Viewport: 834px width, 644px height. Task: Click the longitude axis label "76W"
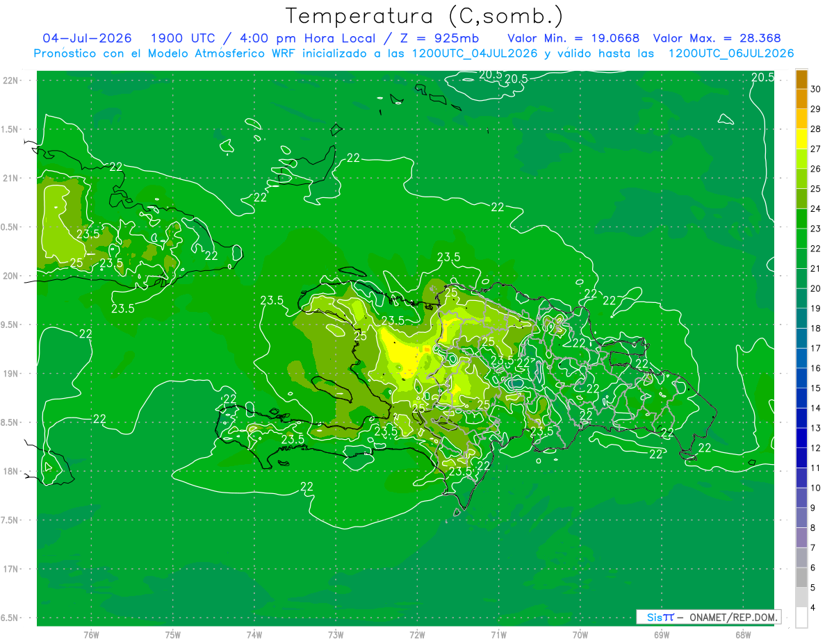(x=91, y=635)
